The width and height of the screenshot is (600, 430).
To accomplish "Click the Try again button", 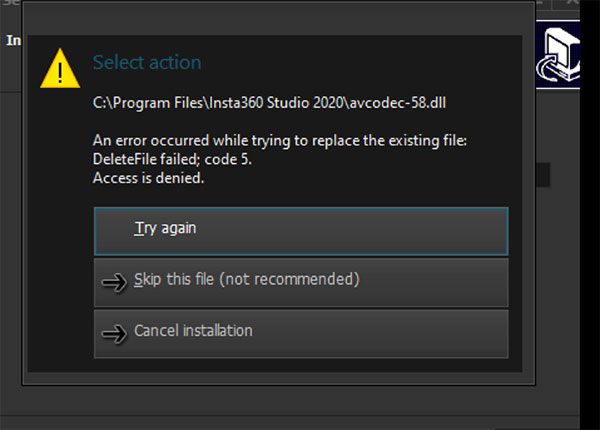I will (x=300, y=230).
